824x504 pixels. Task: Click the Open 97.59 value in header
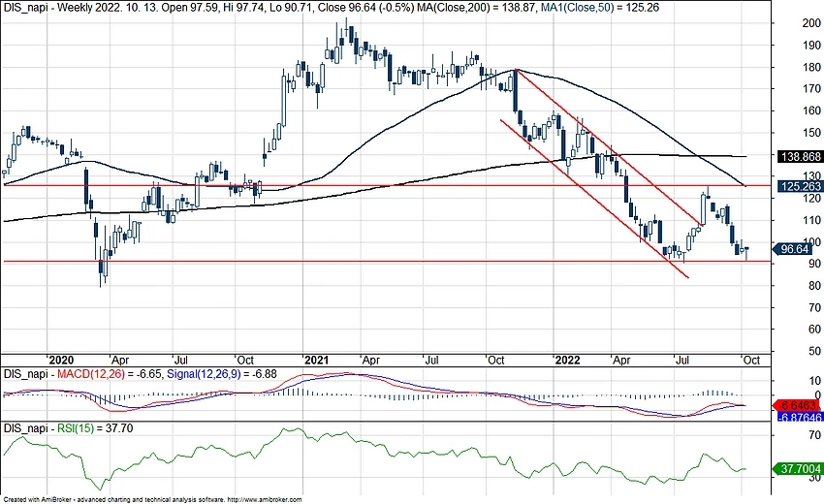pyautogui.click(x=189, y=8)
